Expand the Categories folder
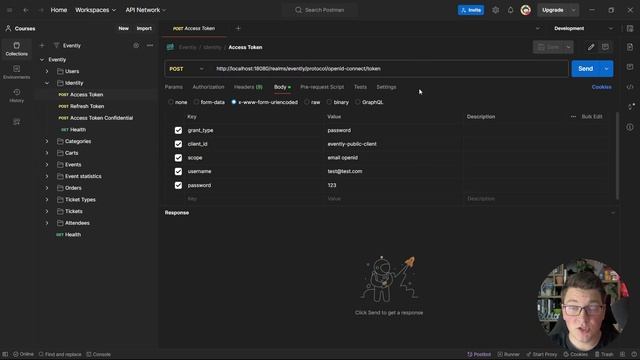This screenshot has height=360, width=640. pyautogui.click(x=47, y=141)
